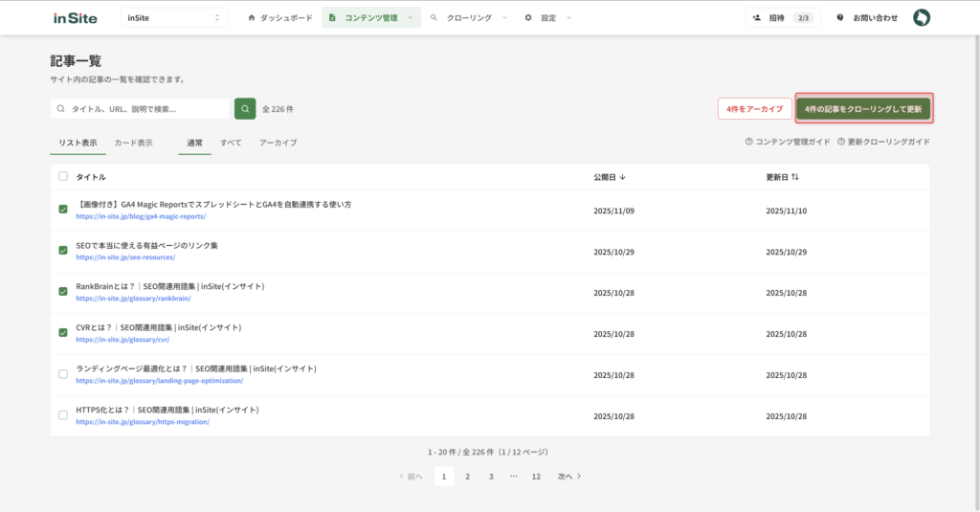This screenshot has width=980, height=512.
Task: Open the user avatar profile icon
Action: pyautogui.click(x=921, y=17)
